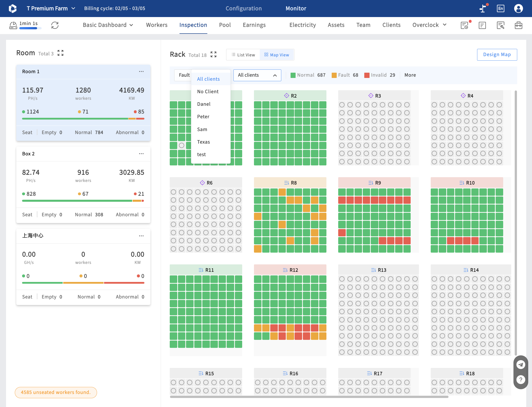Click the refresh icon
The image size is (532, 407).
point(55,25)
